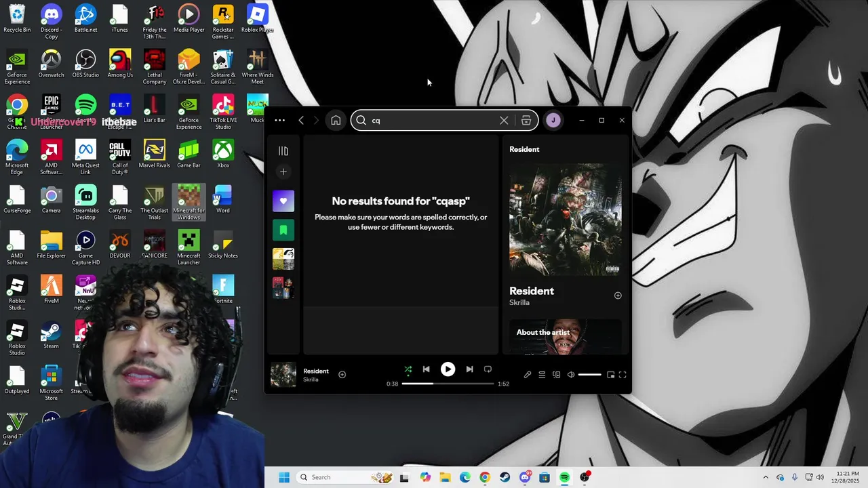Open Your Library in Spotify sidebar
This screenshot has width=868, height=488.
pos(283,151)
